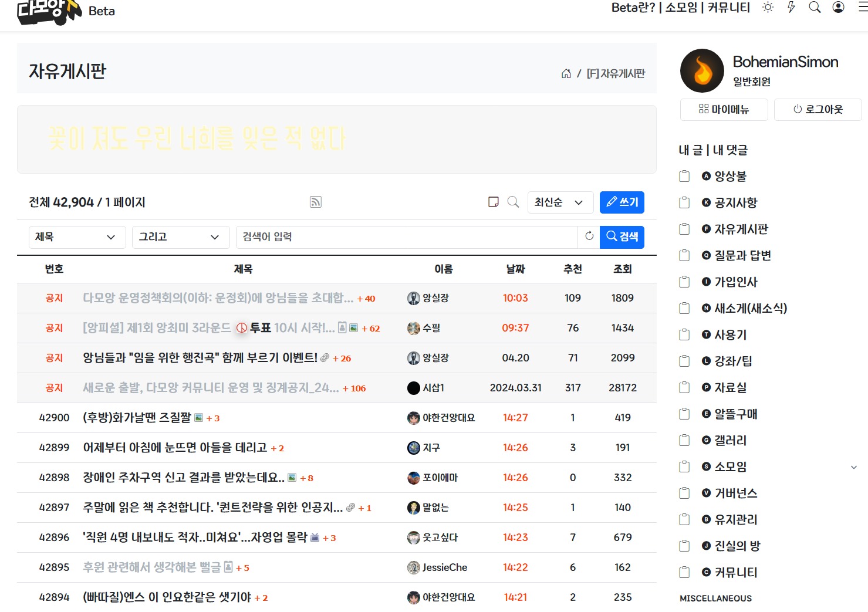
Task: Open the 제목 search field dropdown
Action: (x=77, y=237)
